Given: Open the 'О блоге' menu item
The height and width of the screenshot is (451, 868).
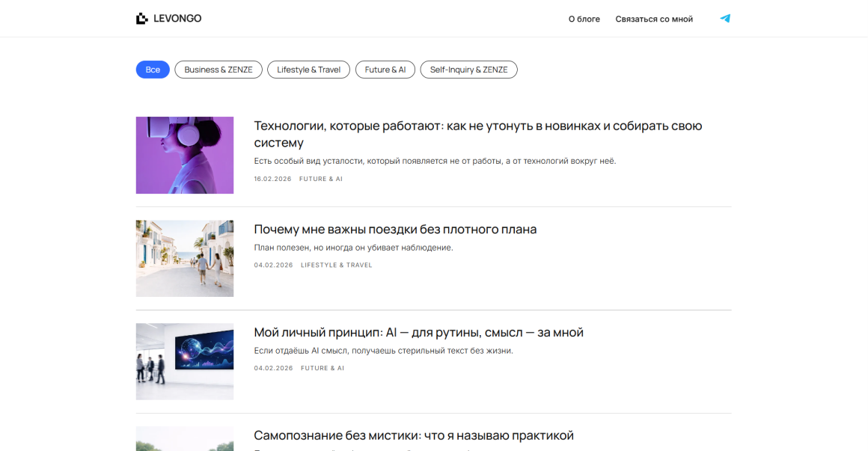Looking at the screenshot, I should [584, 19].
